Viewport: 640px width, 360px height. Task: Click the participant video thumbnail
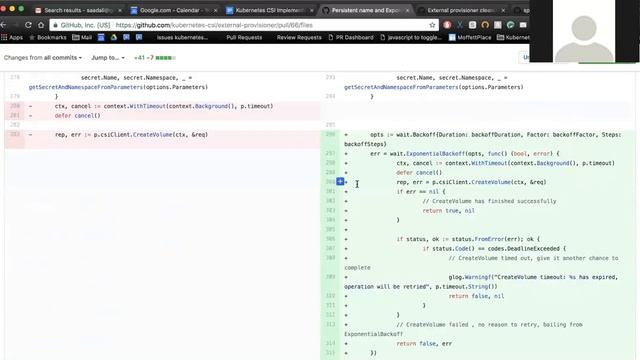coord(584,31)
